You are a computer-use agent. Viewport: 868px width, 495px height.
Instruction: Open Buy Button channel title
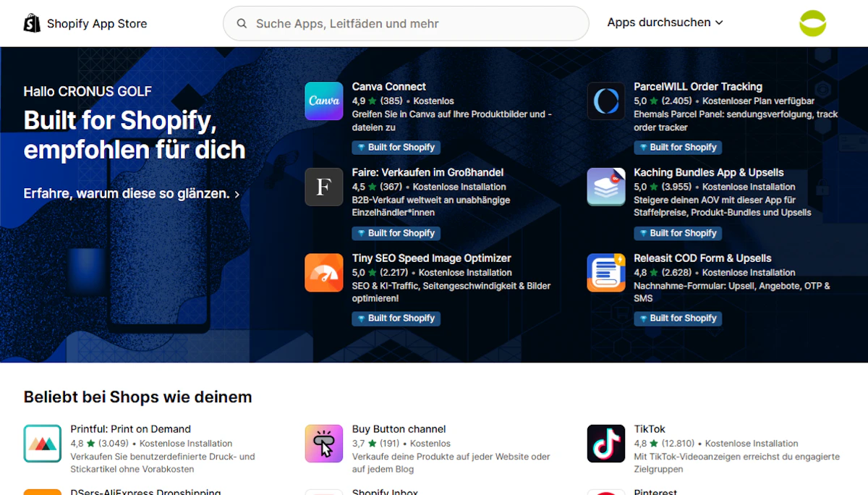coord(399,429)
